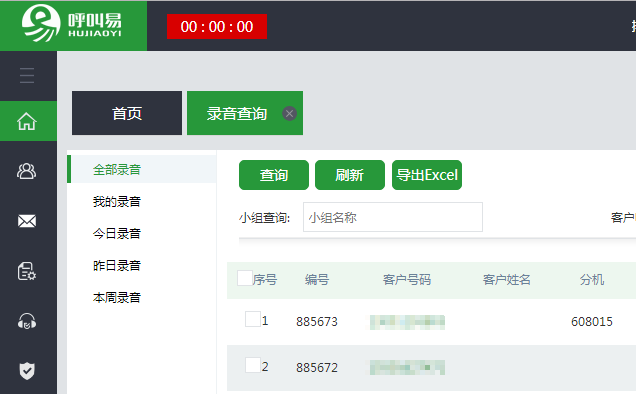The width and height of the screenshot is (636, 394).
Task: Click the hamburger menu icon in sidebar
Action: [x=27, y=75]
